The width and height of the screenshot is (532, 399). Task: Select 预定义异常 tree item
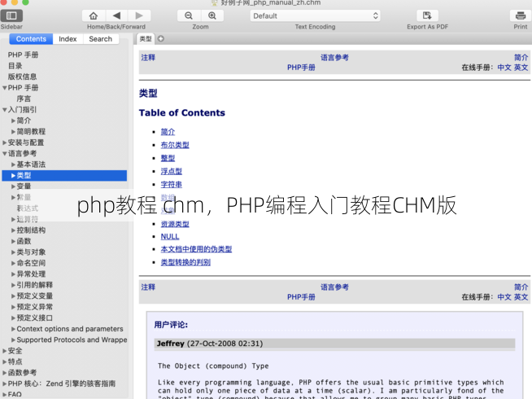pos(35,307)
